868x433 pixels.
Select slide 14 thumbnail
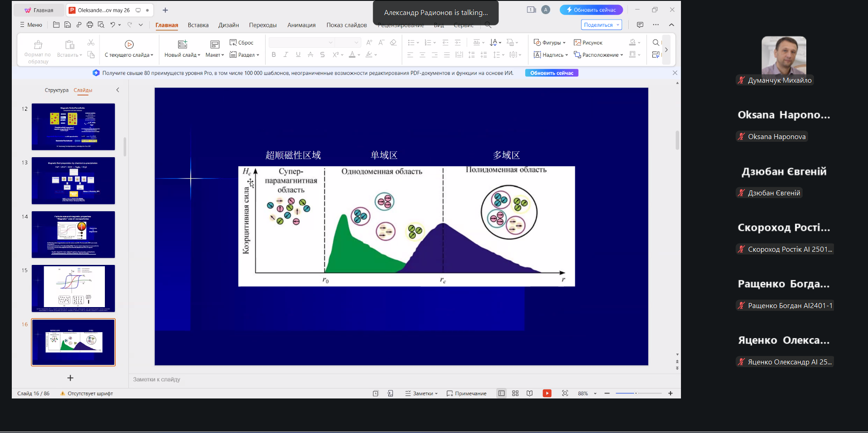tap(73, 234)
